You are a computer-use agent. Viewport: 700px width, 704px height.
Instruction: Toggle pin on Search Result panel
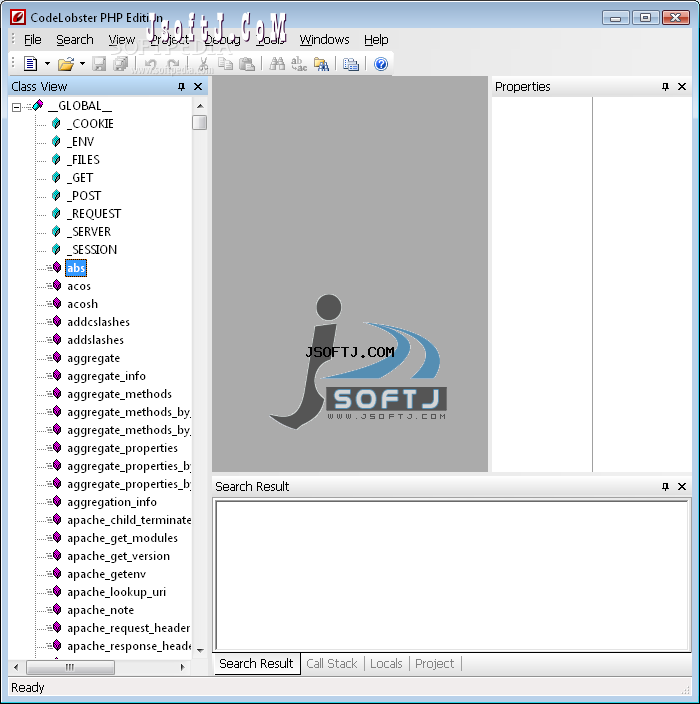[x=665, y=486]
